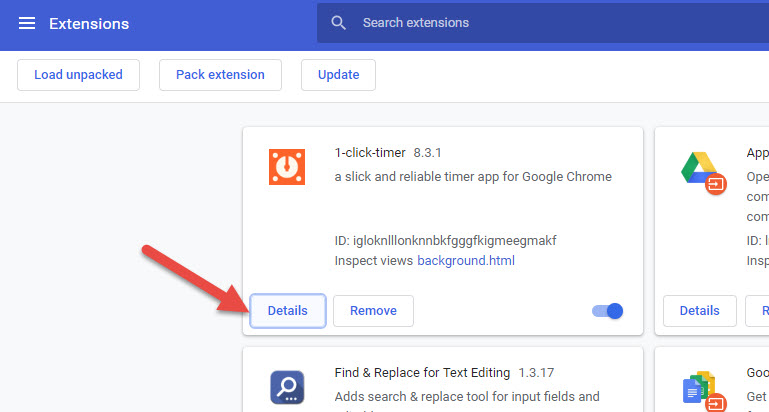Screen dimensions: 769x412
Task: Open Details for 1-click-timer
Action: click(x=288, y=311)
